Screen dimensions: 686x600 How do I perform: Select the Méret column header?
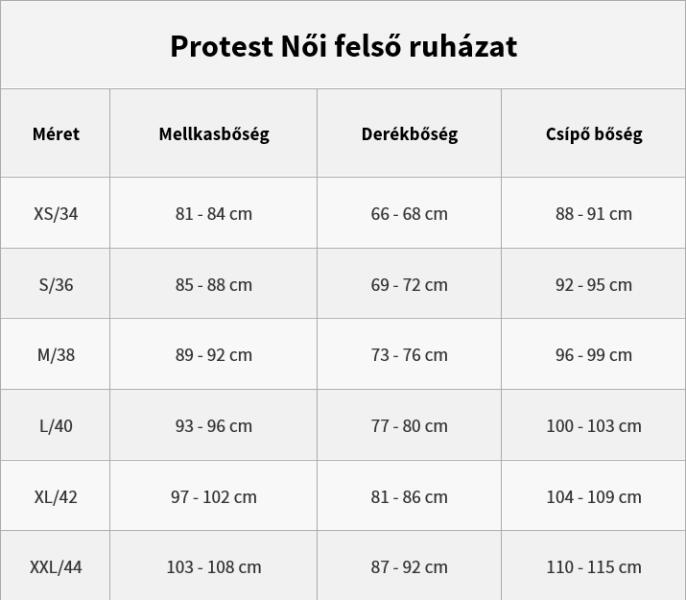[x=56, y=134]
